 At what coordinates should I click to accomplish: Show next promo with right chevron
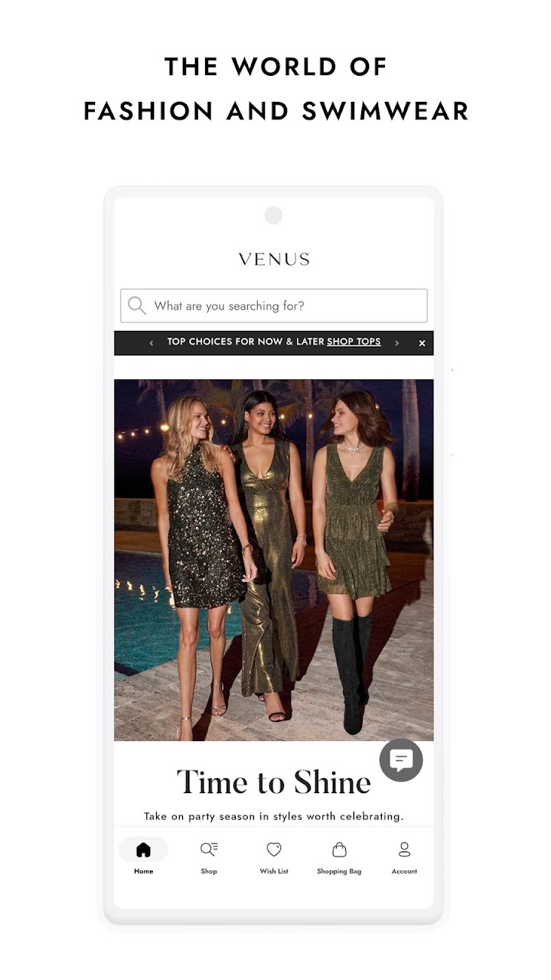pyautogui.click(x=396, y=343)
